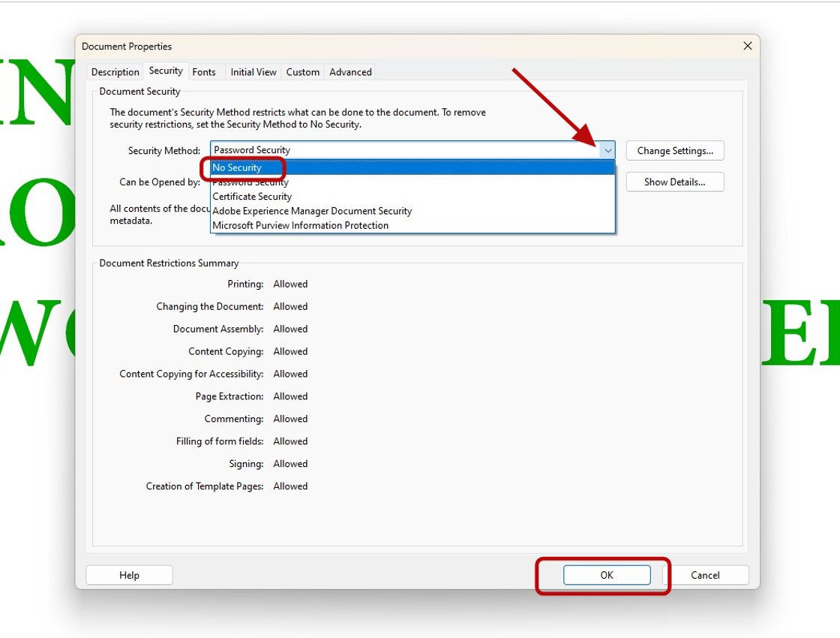Click the Document Restrictions Summary heading
This screenshot has width=840, height=638.
tap(169, 263)
